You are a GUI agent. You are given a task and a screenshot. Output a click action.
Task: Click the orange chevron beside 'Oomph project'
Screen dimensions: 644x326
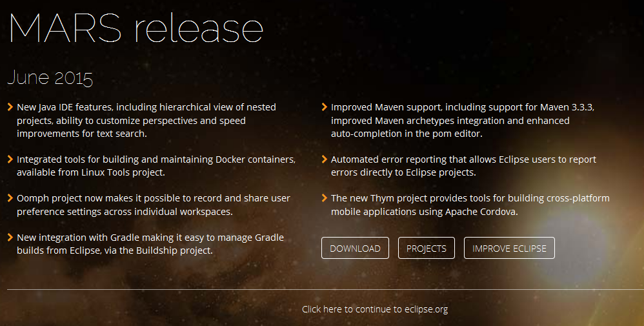coord(10,198)
